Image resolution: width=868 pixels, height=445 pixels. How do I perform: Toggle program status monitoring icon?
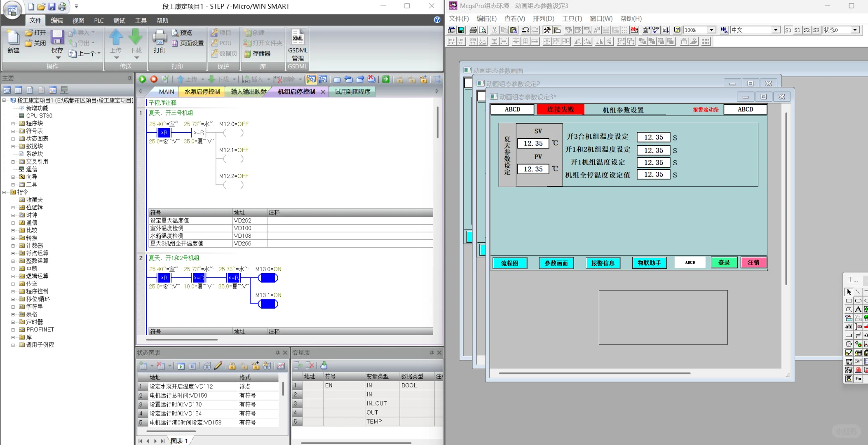point(311,79)
